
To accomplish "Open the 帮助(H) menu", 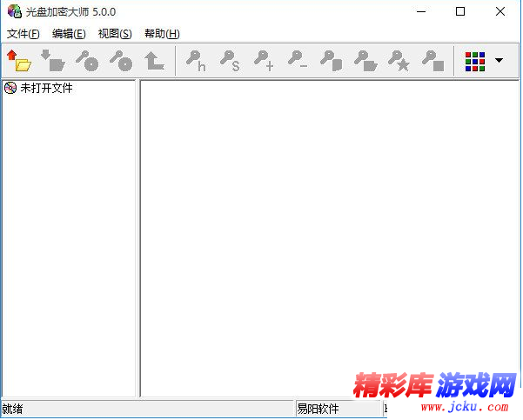I will point(162,34).
